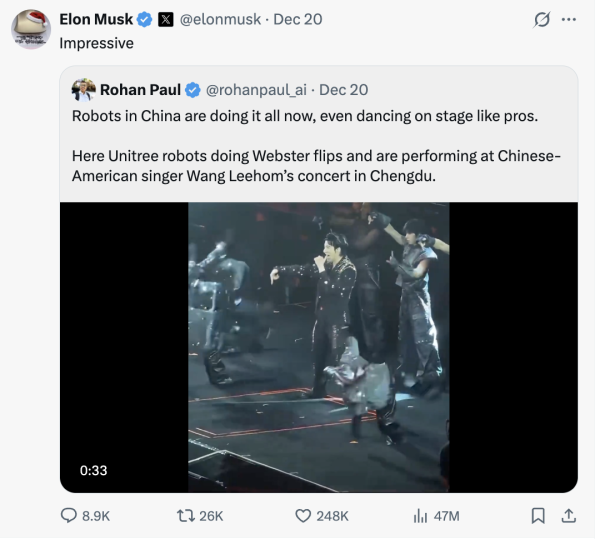The height and width of the screenshot is (539, 600).
Task: Click Rohan Paul's verified badge
Action: click(x=192, y=90)
